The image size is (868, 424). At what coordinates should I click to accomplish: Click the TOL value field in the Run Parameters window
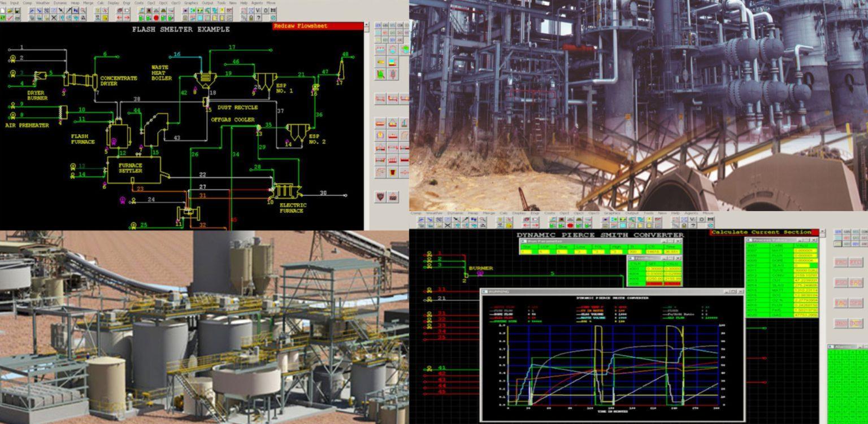point(598,251)
